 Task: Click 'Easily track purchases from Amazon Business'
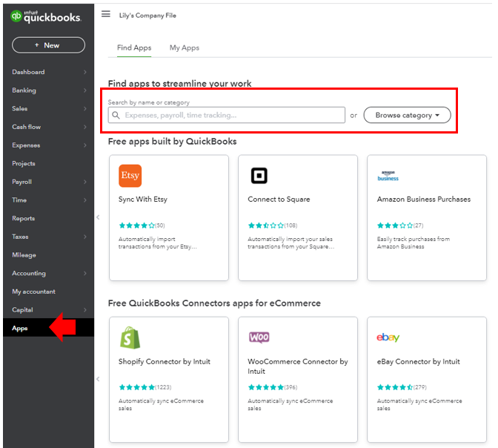(414, 243)
